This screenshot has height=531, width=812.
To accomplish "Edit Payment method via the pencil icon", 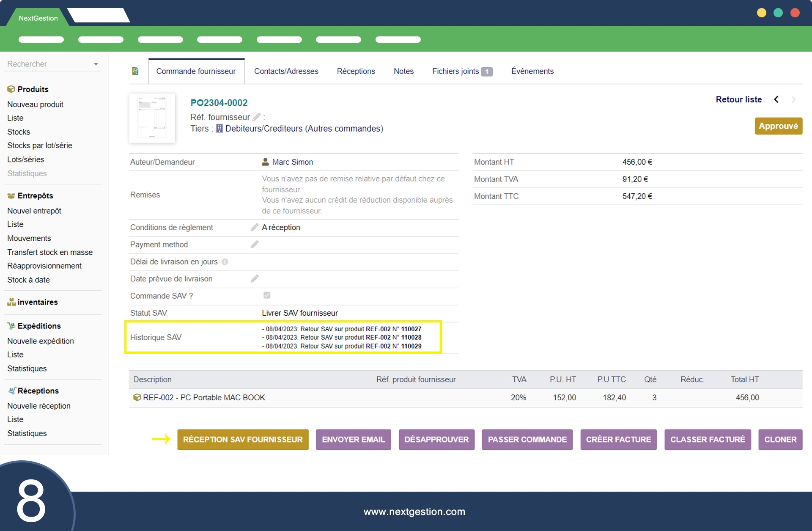I will tap(255, 245).
